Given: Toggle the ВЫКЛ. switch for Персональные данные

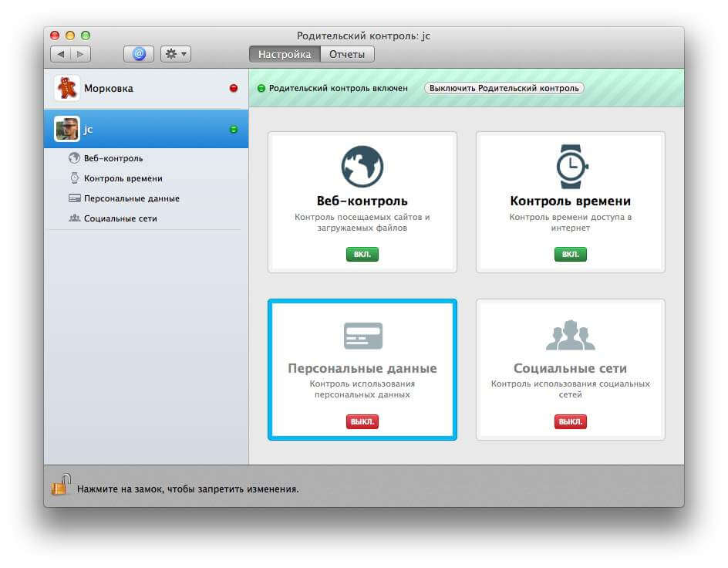Looking at the screenshot, I should click(362, 421).
